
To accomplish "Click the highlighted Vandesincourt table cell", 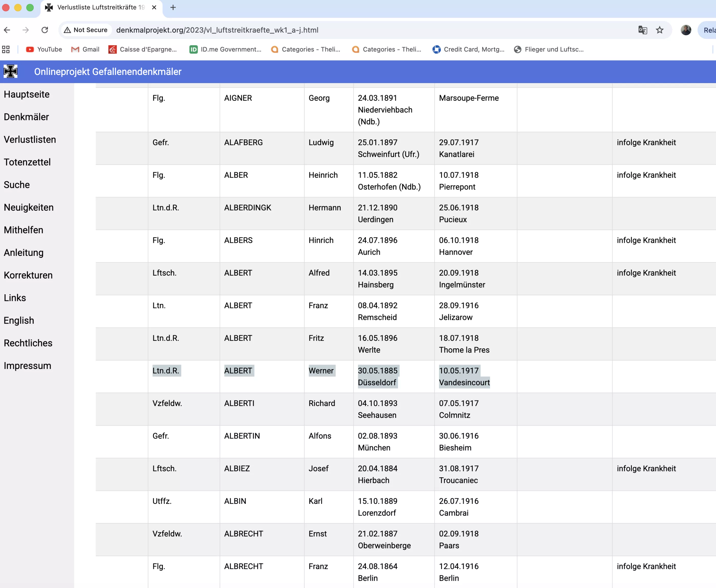I will coord(464,382).
